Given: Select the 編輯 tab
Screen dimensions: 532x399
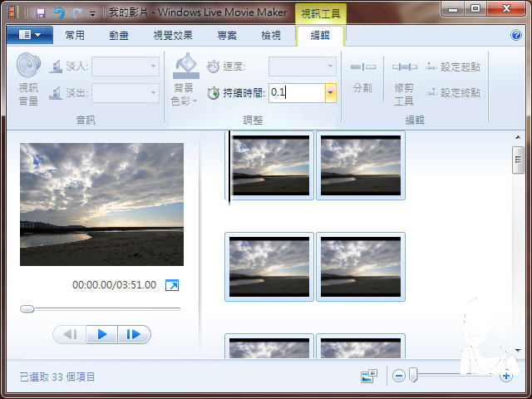Looking at the screenshot, I should click(x=320, y=36).
